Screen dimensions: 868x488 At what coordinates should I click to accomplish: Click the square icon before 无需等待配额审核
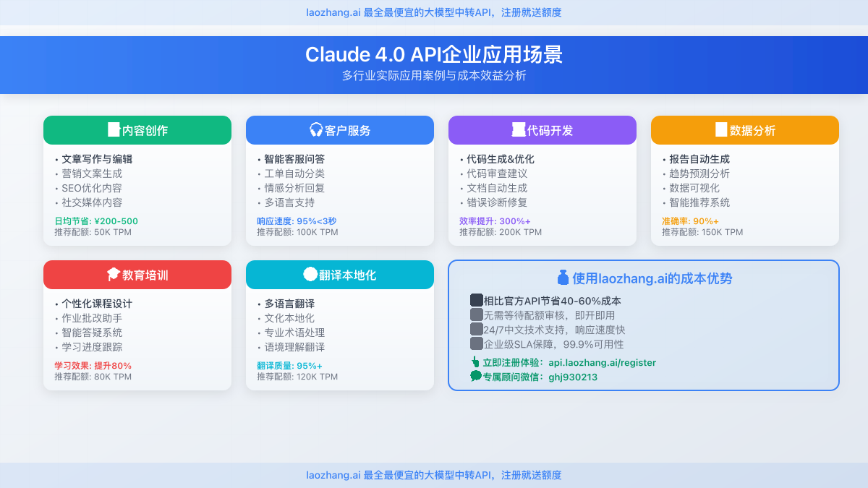point(476,315)
